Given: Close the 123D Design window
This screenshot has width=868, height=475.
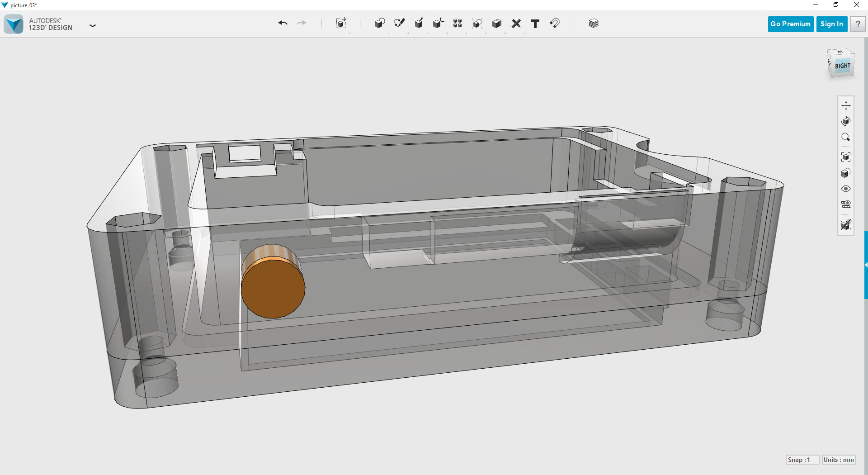Looking at the screenshot, I should [857, 5].
